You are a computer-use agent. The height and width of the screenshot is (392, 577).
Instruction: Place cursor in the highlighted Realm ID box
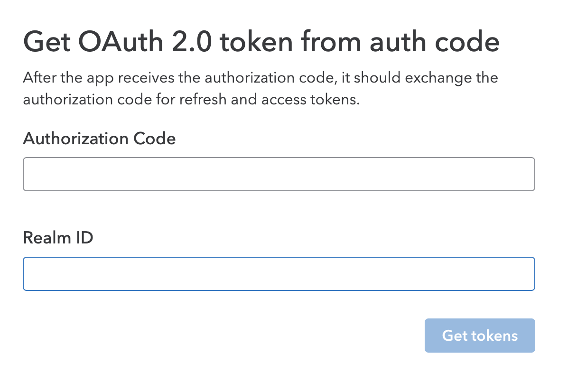click(x=279, y=274)
